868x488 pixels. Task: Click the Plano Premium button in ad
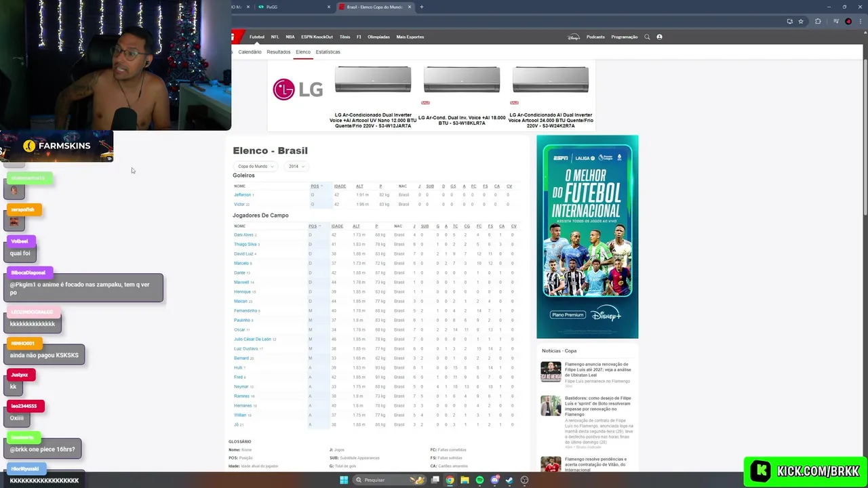[x=568, y=314]
